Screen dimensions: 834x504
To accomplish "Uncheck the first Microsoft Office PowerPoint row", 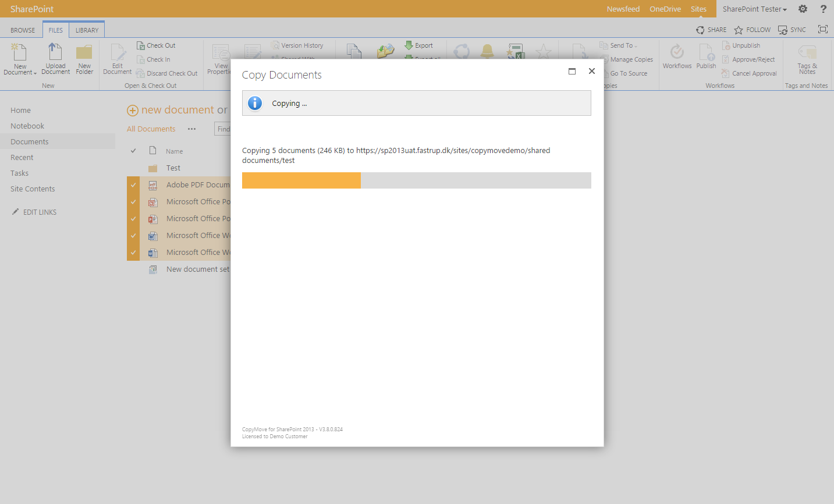I will pos(133,201).
